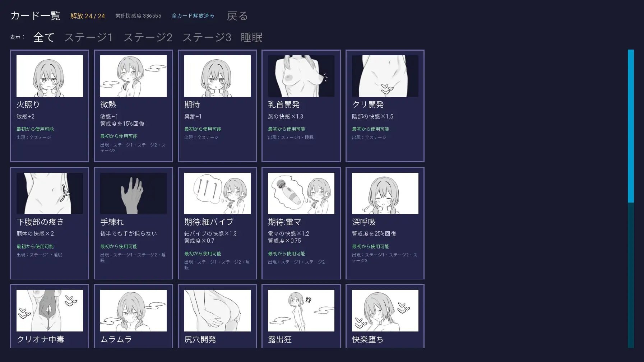Click the 下腹部の疼き card title
This screenshot has height=362, width=644.
point(40,222)
